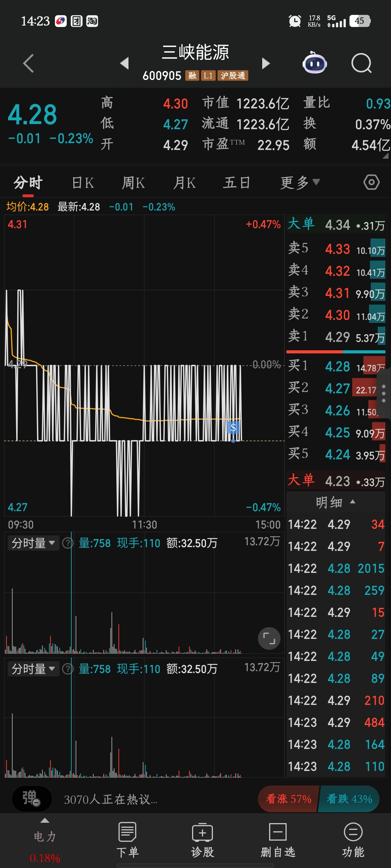The height and width of the screenshot is (868, 391).
Task: Tap 量比 0.93 value
Action: (x=378, y=104)
